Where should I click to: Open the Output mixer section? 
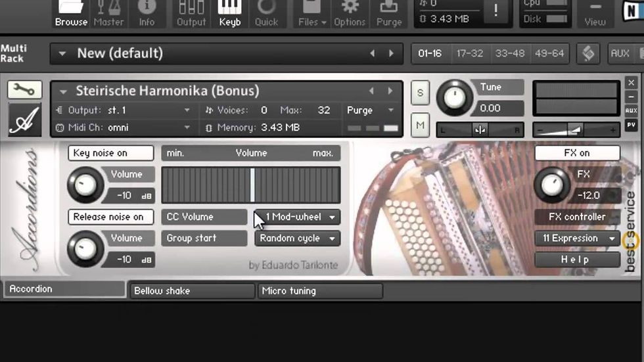(x=191, y=14)
